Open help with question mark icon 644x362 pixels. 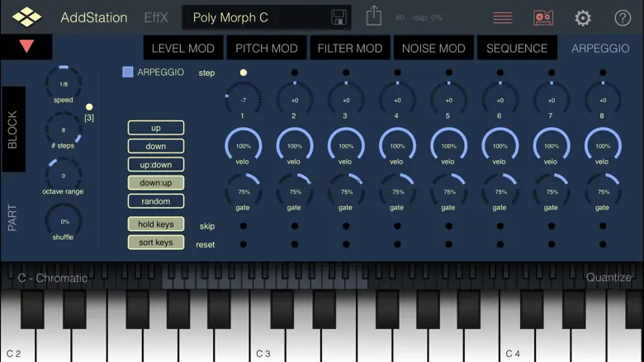point(623,17)
